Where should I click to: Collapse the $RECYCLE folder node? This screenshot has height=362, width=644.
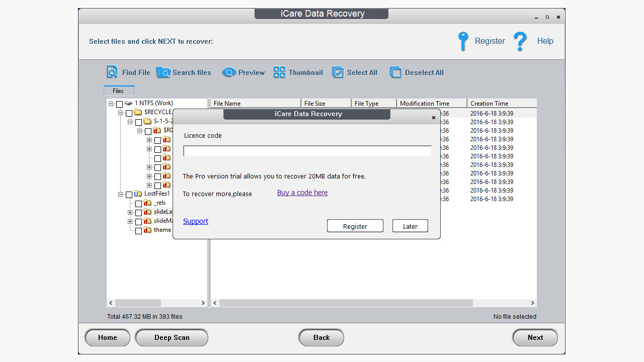point(121,113)
